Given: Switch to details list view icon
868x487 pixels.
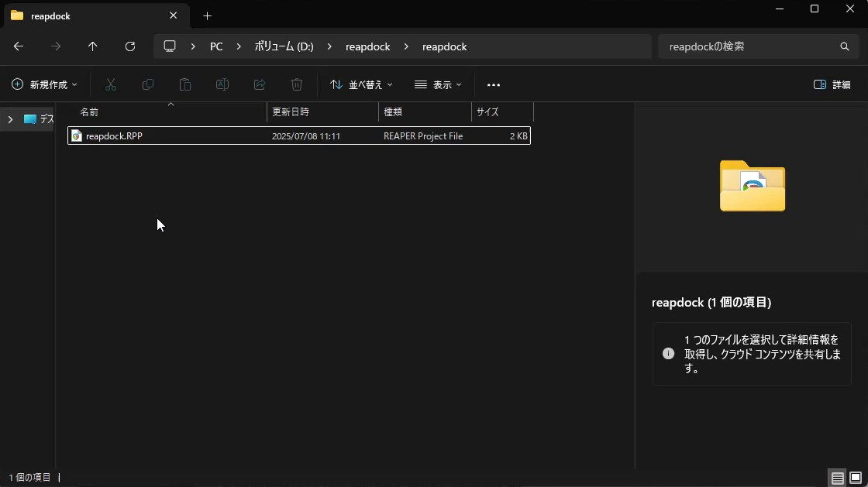Looking at the screenshot, I should [x=838, y=478].
